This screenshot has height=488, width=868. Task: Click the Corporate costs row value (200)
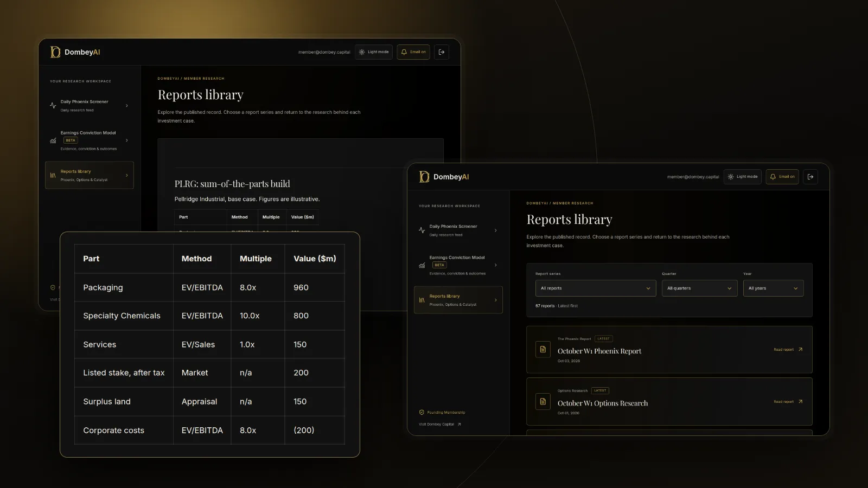pyautogui.click(x=315, y=431)
